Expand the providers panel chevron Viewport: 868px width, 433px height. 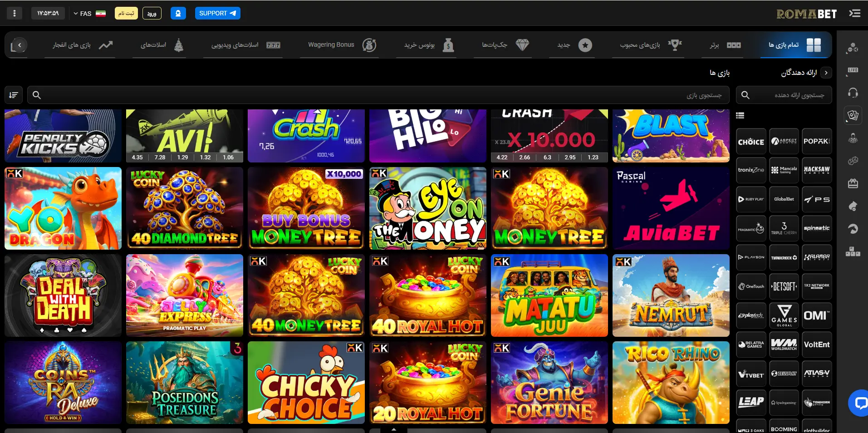pyautogui.click(x=826, y=73)
